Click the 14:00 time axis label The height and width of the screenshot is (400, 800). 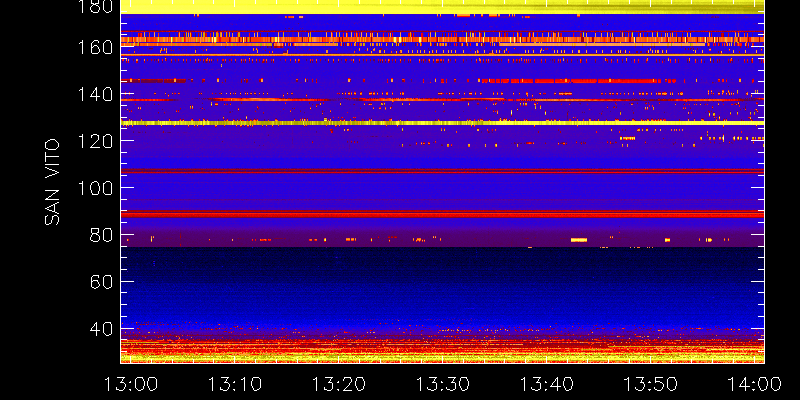[754, 384]
